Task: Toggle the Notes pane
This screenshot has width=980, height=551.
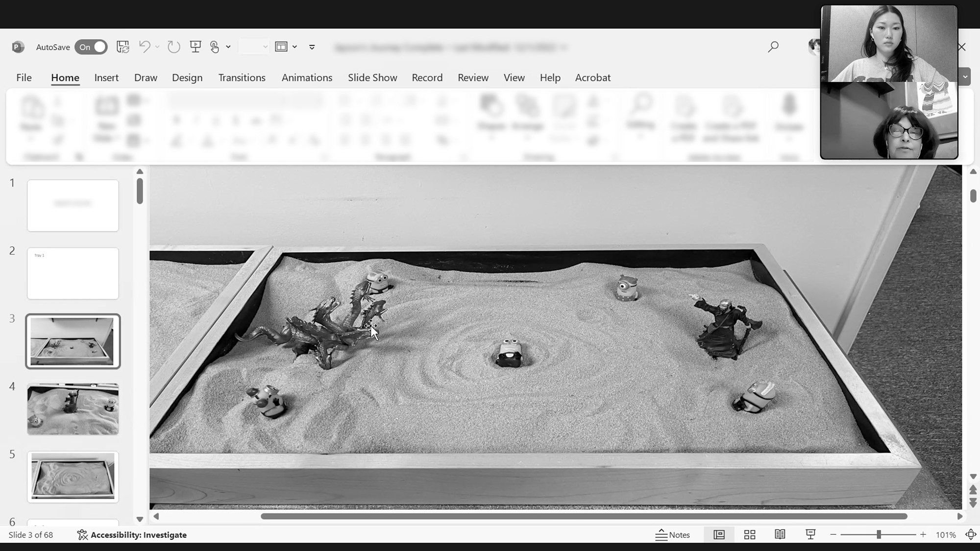Action: pos(672,535)
